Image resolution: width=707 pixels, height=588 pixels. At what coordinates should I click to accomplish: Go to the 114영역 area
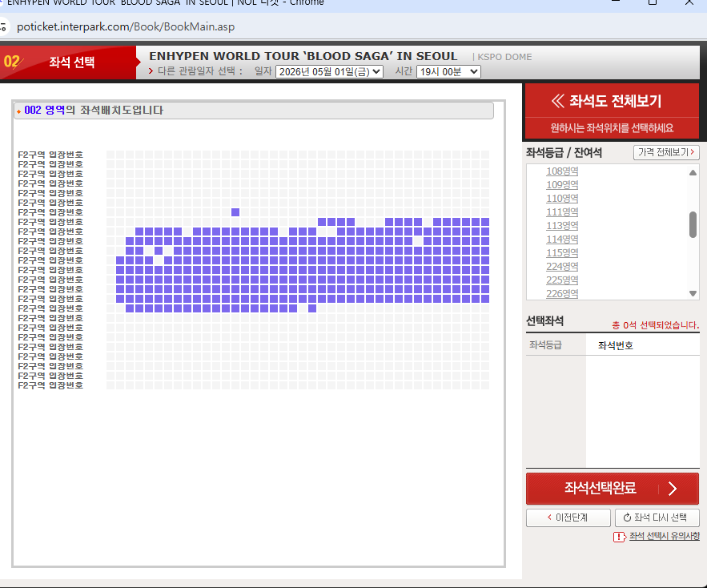tap(562, 240)
